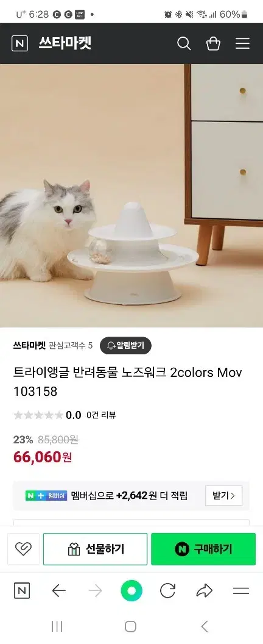
Task: Reload the page with the refresh icon
Action: [167, 591]
